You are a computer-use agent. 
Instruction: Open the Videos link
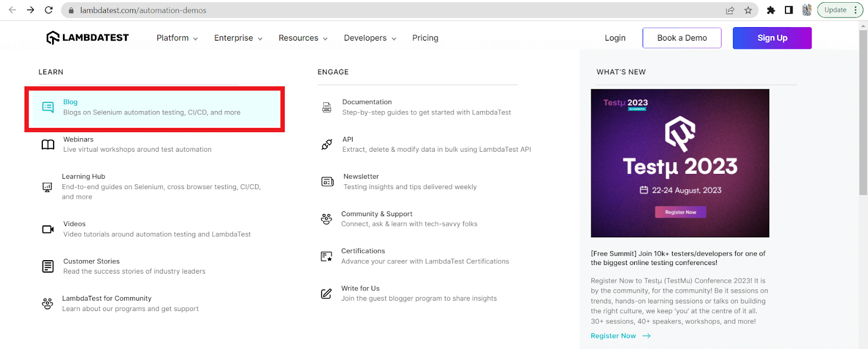(x=74, y=224)
